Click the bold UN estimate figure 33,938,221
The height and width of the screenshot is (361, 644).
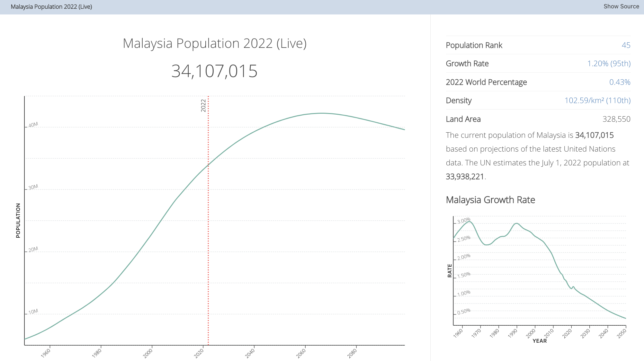click(465, 177)
